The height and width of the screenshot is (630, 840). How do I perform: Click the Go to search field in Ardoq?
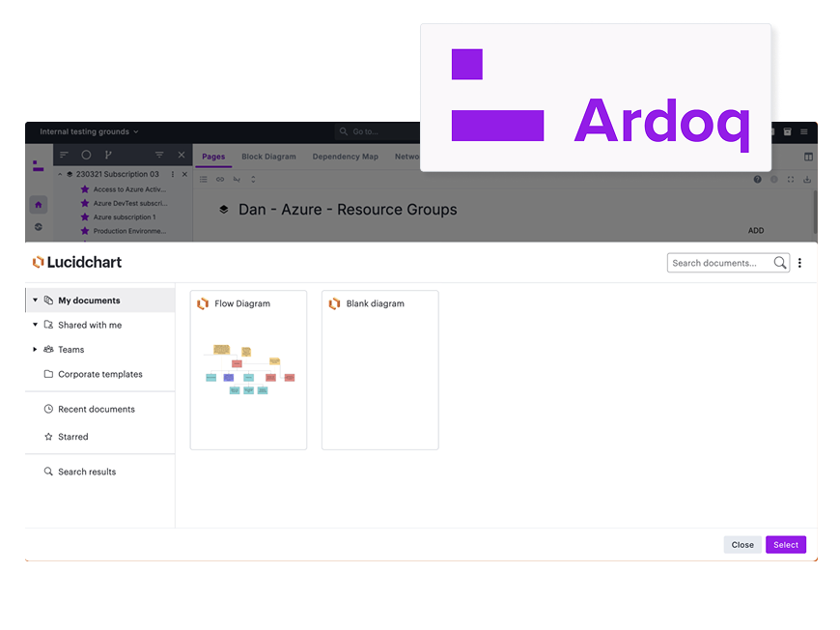(378, 131)
